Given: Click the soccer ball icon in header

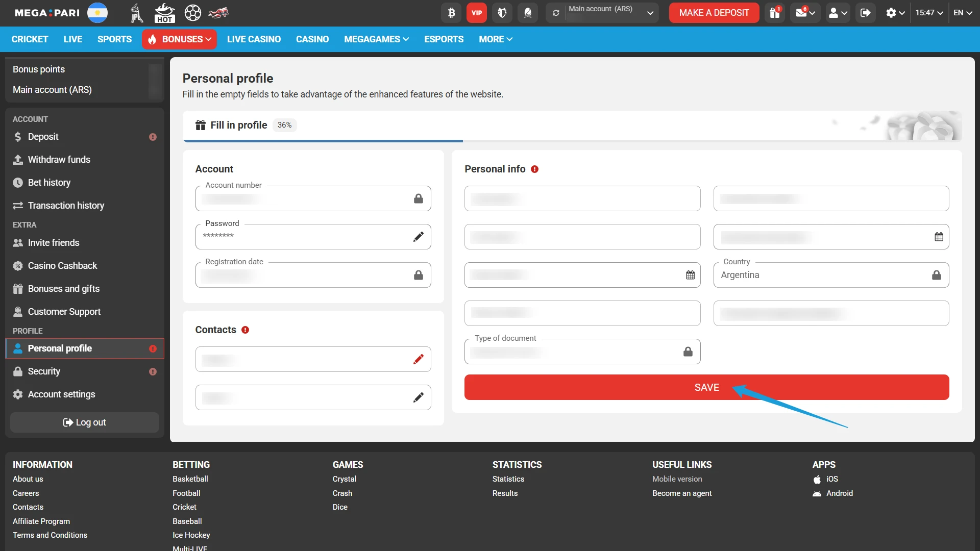Looking at the screenshot, I should pos(192,13).
